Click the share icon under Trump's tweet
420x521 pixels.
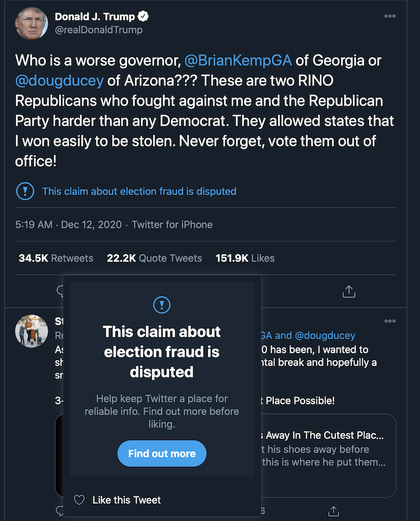349,291
